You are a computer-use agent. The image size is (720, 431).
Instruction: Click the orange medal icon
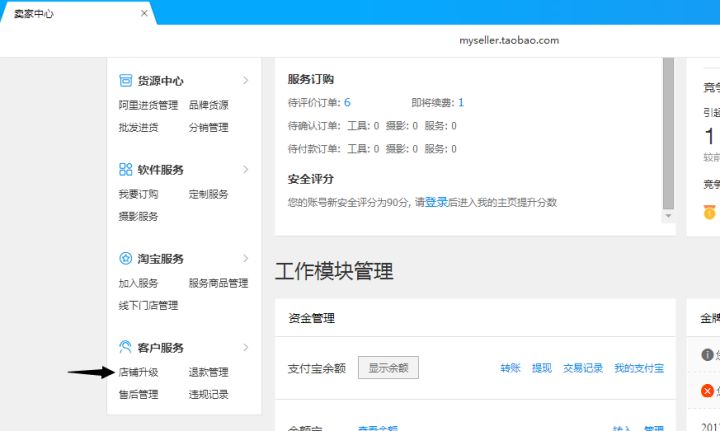coord(709,212)
